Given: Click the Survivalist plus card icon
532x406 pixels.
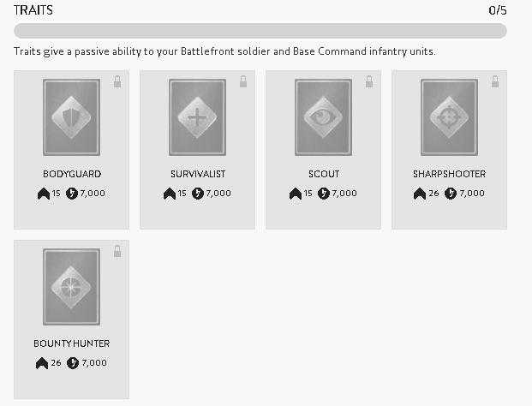Looking at the screenshot, I should coord(197,117).
